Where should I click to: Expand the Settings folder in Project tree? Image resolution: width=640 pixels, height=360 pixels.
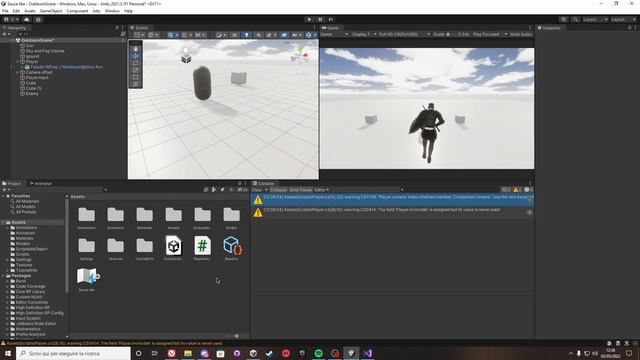(7, 260)
